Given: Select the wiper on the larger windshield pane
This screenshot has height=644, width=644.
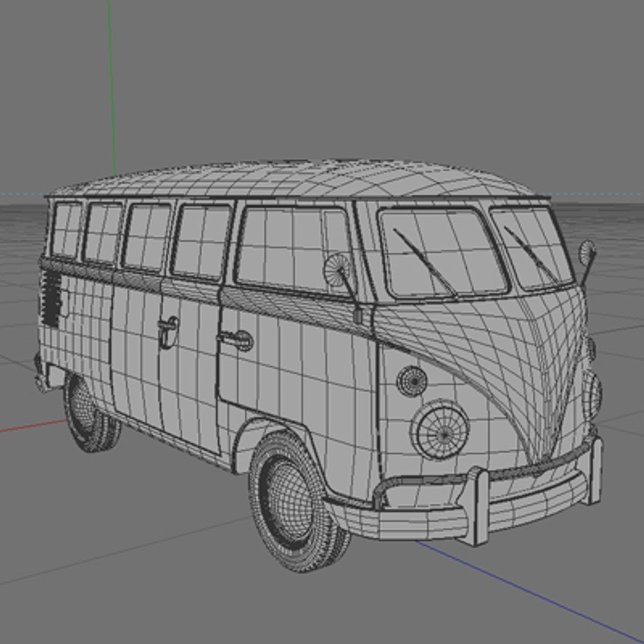Looking at the screenshot, I should pos(425,262).
